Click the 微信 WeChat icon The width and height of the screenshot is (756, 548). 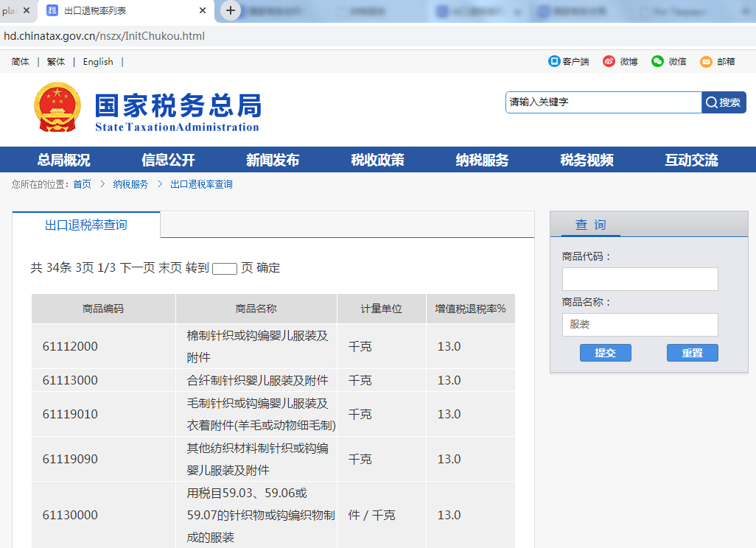pyautogui.click(x=658, y=61)
